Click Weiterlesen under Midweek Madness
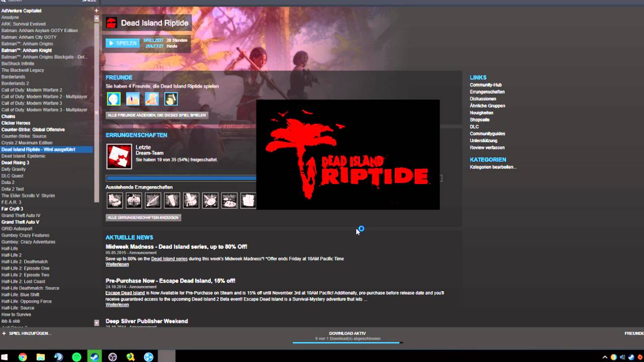This screenshot has height=362, width=644. pyautogui.click(x=117, y=264)
